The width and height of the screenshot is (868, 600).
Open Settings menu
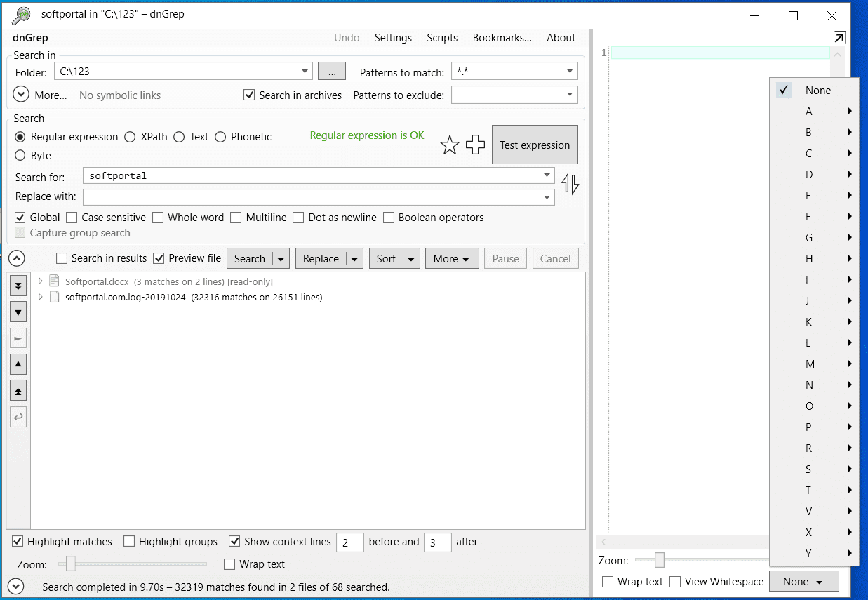point(393,38)
